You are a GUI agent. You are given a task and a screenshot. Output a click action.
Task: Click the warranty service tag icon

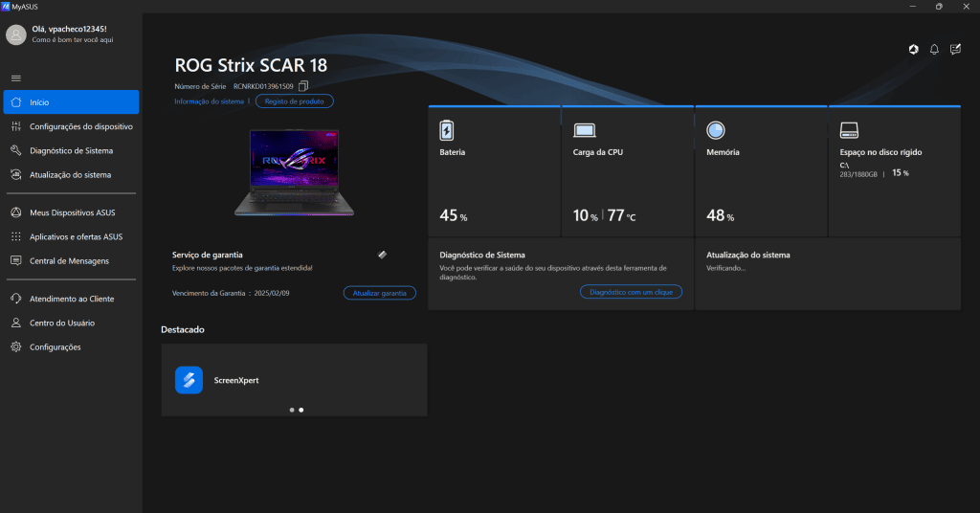[x=382, y=255]
